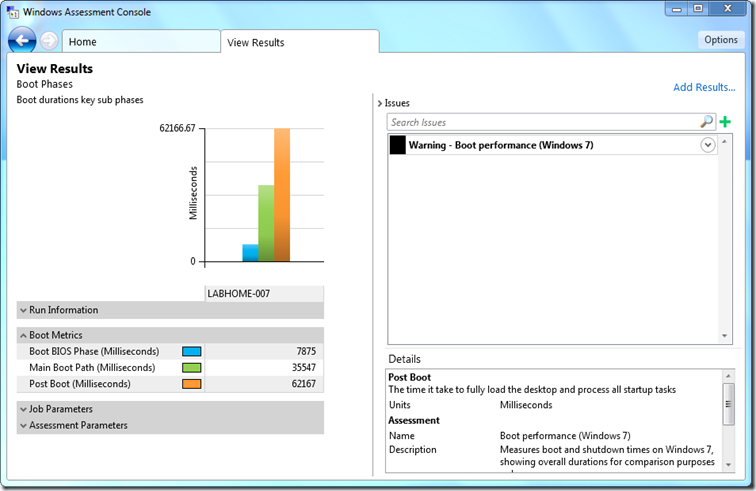Screen dimensions: 756x491
Task: Click the Post Boot orange color swatch
Action: coord(191,384)
